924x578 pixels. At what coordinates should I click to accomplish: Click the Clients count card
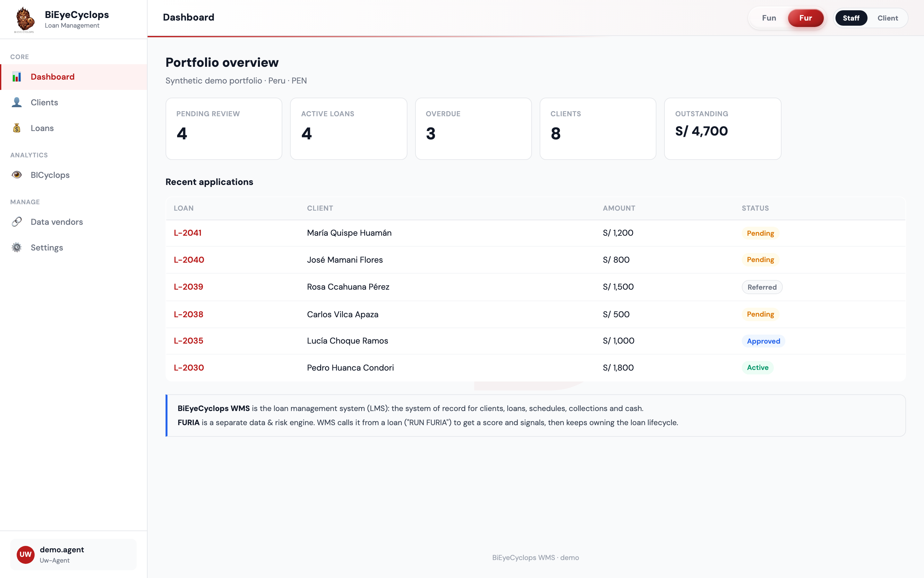tap(598, 129)
